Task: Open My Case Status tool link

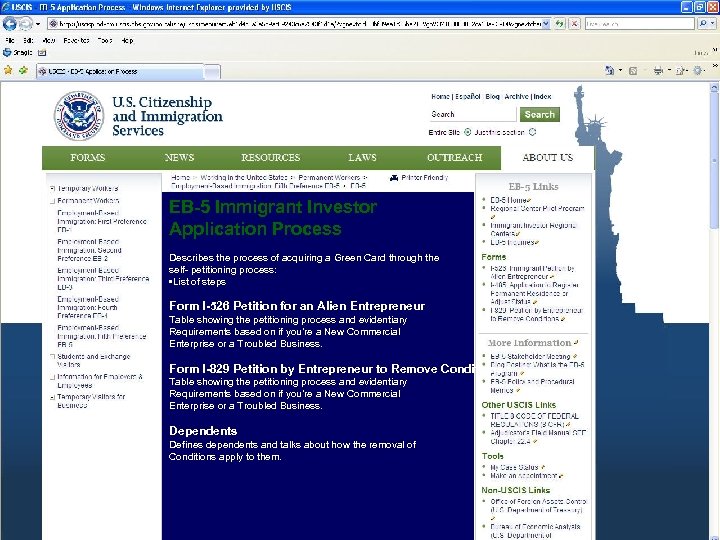Action: tap(514, 467)
